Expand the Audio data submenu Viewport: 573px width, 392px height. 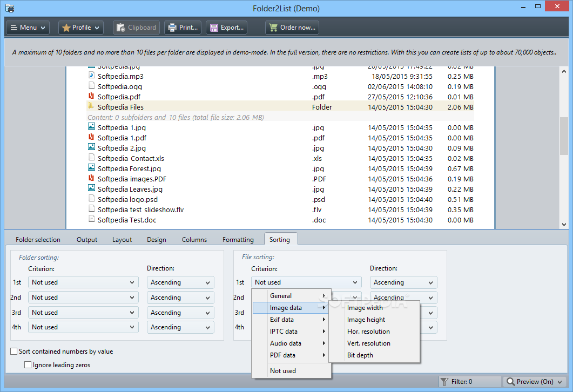click(x=292, y=343)
